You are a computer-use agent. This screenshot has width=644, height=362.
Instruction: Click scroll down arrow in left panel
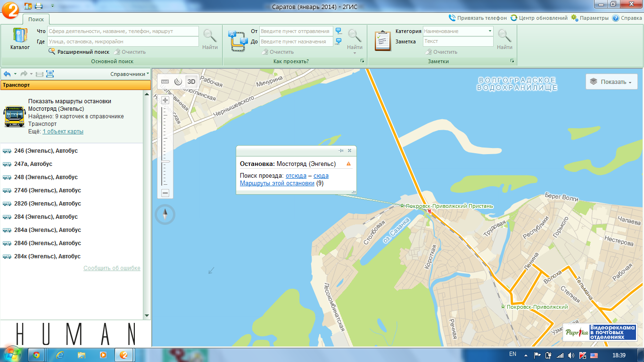click(x=147, y=315)
